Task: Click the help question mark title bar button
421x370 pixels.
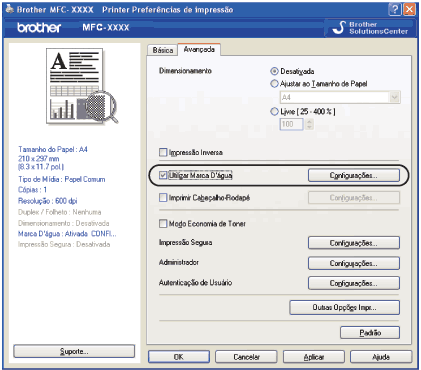Action: click(x=395, y=9)
